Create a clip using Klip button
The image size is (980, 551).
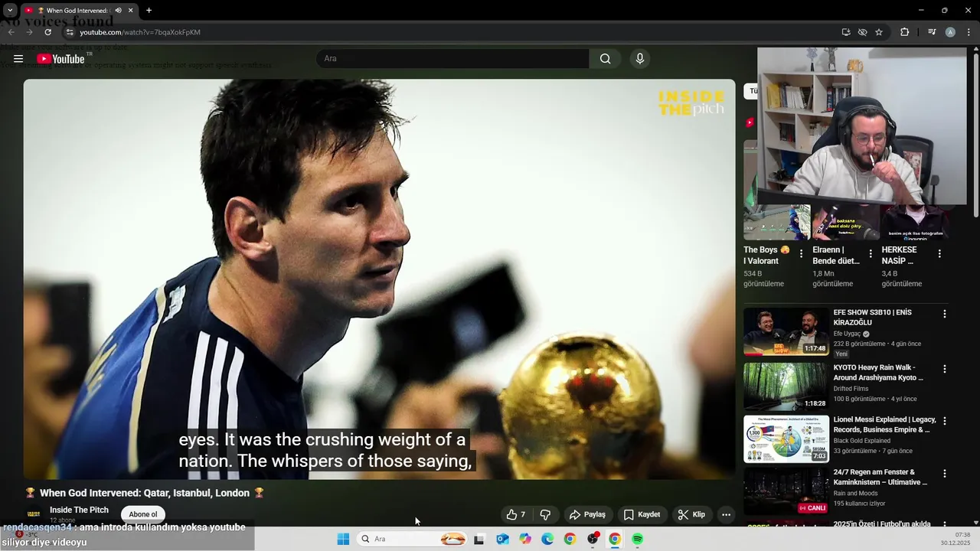point(691,514)
